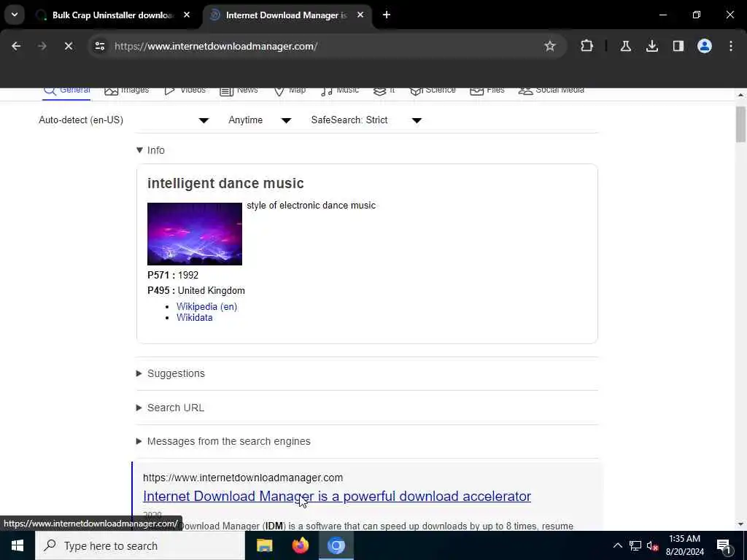The image size is (747, 560).
Task: Expand the Suggestions section
Action: click(x=171, y=373)
